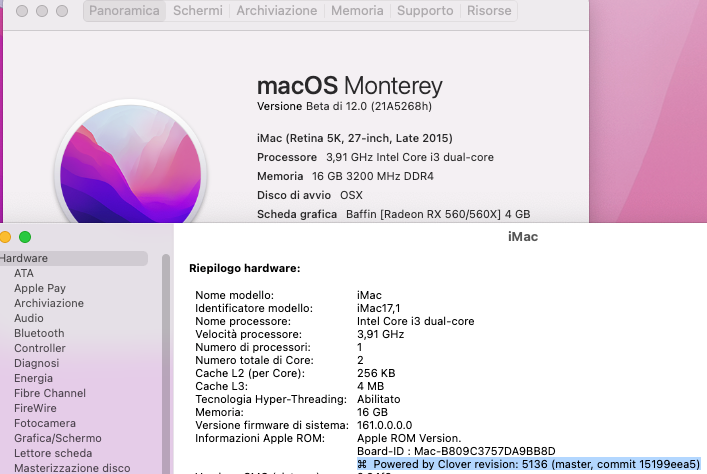This screenshot has height=474, width=707.
Task: Select Audio in the sidebar
Action: point(29,318)
